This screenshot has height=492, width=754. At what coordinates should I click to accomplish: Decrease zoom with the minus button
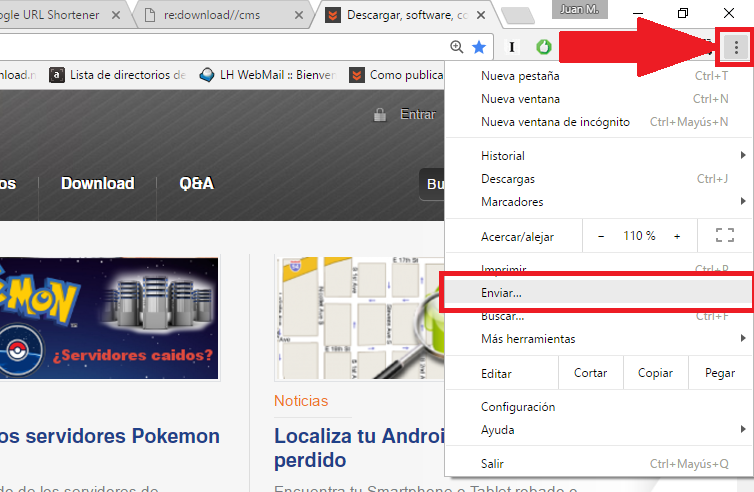click(x=601, y=236)
